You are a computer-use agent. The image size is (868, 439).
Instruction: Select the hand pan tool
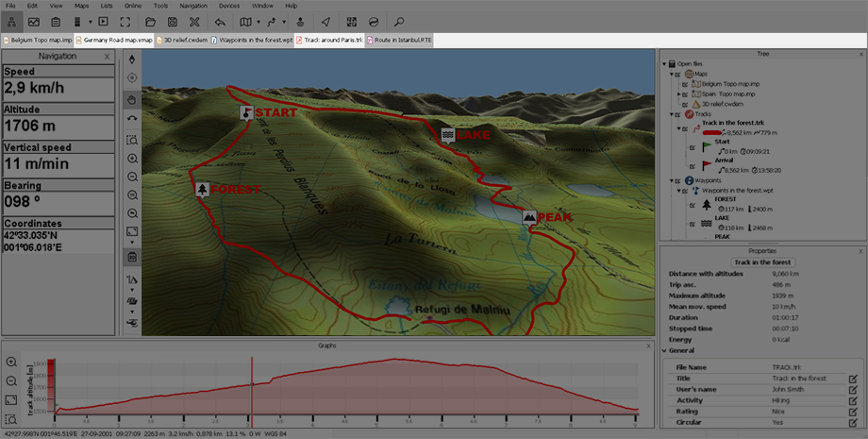pyautogui.click(x=132, y=99)
